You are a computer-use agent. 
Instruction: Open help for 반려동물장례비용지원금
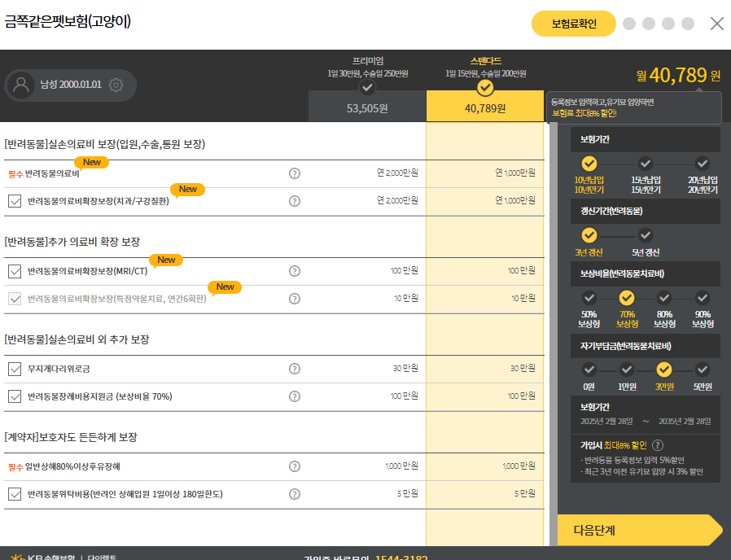pyautogui.click(x=294, y=396)
